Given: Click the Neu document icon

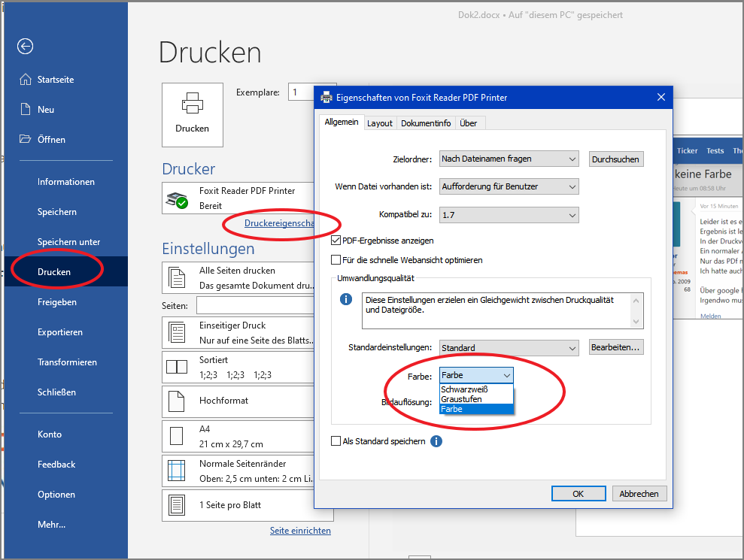Looking at the screenshot, I should point(25,109).
